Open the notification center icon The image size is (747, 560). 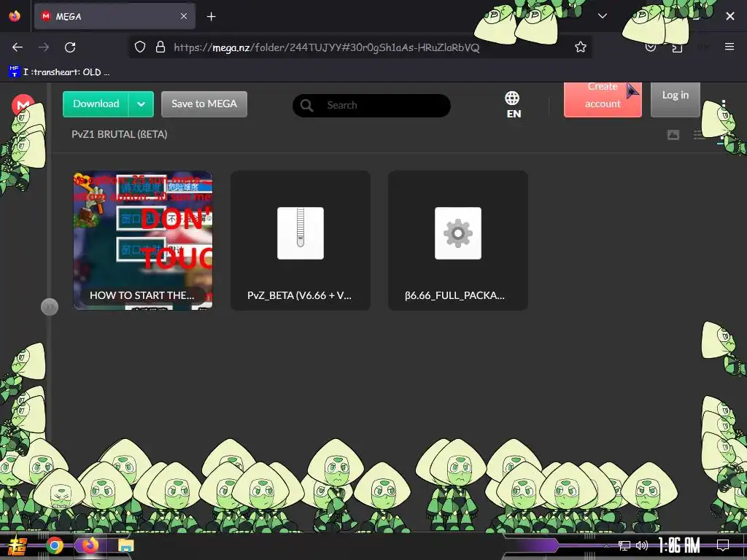coord(723,545)
